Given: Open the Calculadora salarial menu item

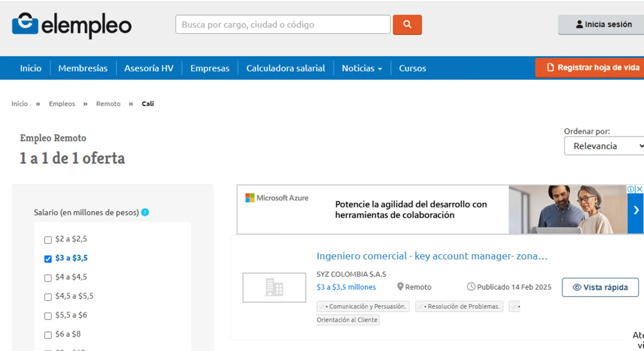Looking at the screenshot, I should pos(286,68).
